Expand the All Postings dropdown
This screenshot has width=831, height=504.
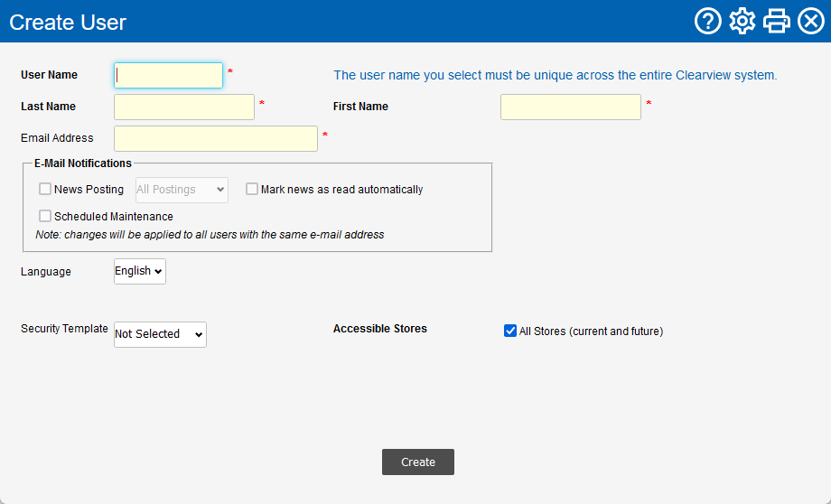pos(181,190)
